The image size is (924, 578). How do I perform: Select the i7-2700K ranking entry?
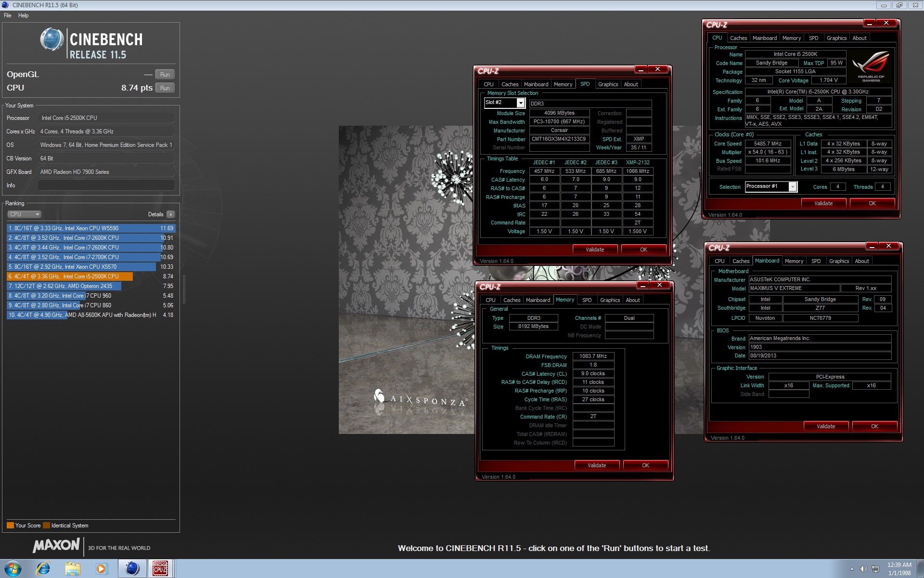click(90, 257)
